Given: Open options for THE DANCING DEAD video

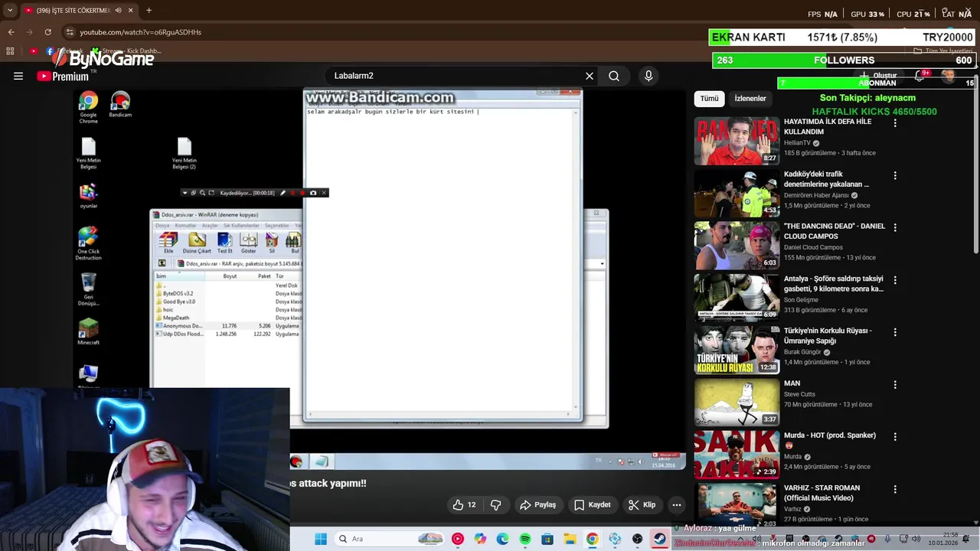Looking at the screenshot, I should [895, 227].
